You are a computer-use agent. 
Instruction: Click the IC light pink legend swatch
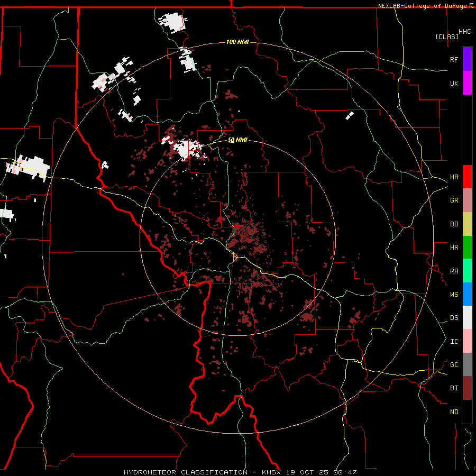click(467, 341)
